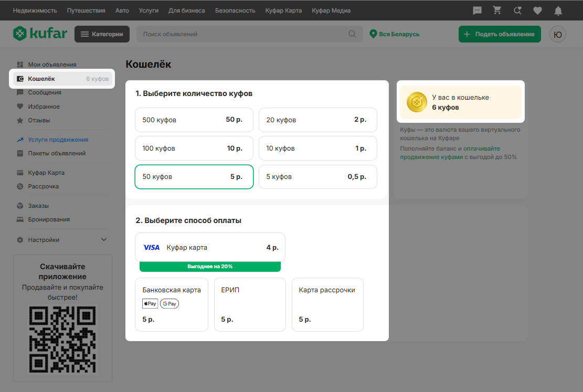Click the star icon beside Отзывы
583x392 pixels.
(x=20, y=120)
